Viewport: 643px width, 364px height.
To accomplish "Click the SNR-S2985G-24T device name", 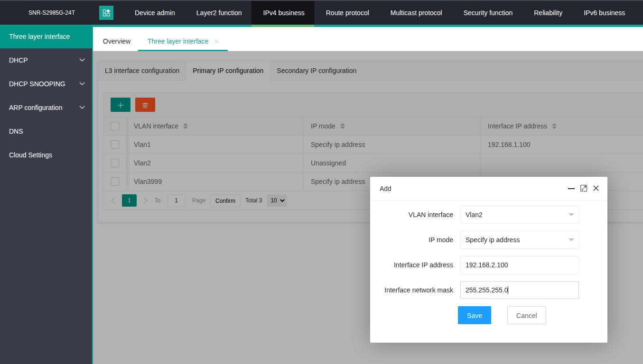I will [51, 13].
